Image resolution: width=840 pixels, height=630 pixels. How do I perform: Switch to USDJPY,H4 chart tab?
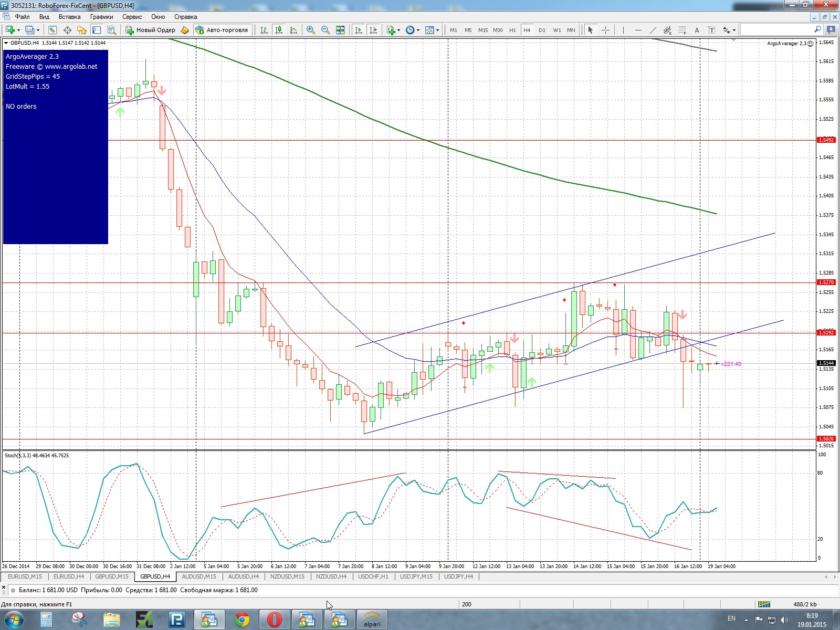[x=458, y=576]
